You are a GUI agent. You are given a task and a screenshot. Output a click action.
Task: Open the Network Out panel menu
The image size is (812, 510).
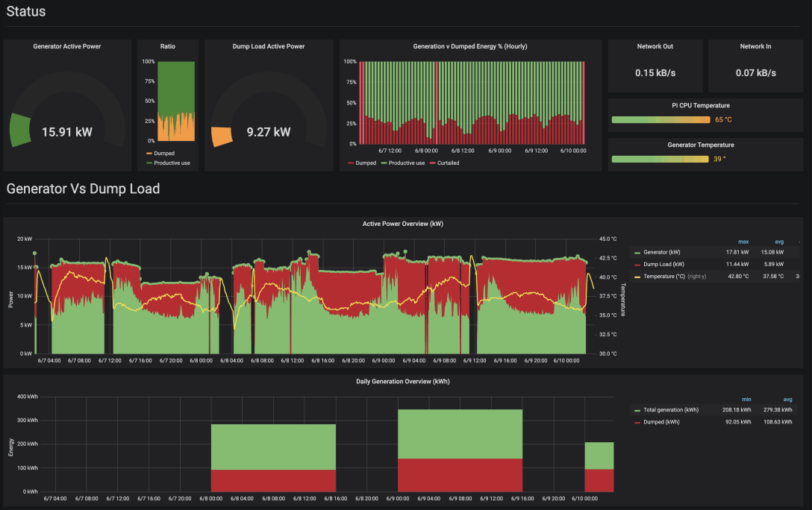click(x=655, y=46)
